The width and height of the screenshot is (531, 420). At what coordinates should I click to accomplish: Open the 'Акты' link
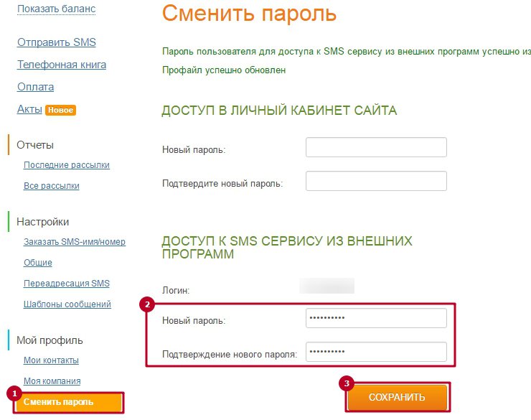(x=29, y=110)
